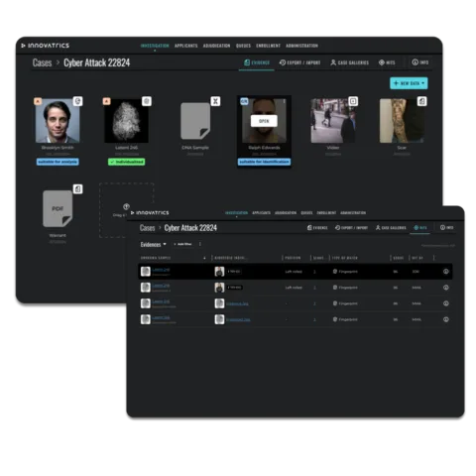Click blue badge on Ralph Edwards card
476x476 pixels.
tap(244, 101)
